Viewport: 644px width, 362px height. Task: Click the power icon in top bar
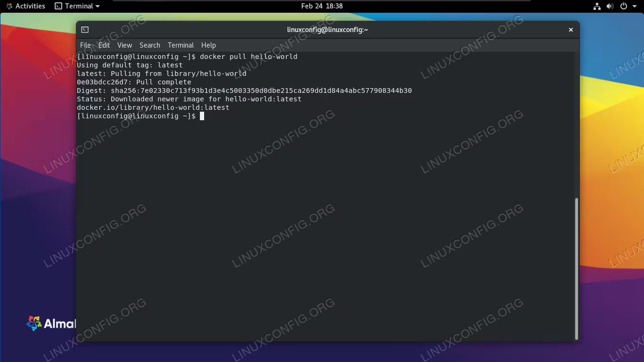(x=624, y=6)
